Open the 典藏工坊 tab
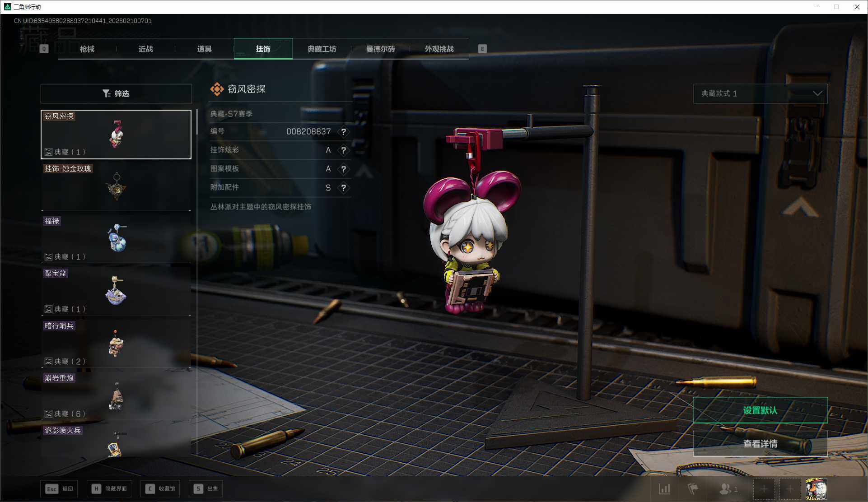 [x=322, y=49]
